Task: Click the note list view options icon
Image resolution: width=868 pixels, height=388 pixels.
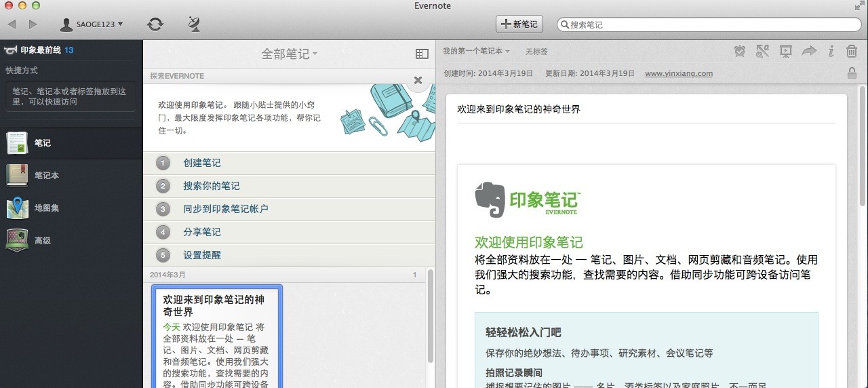Action: [422, 54]
